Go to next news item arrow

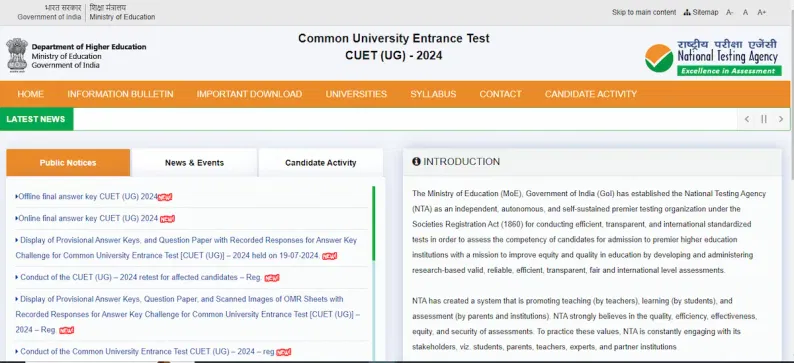[781, 119]
